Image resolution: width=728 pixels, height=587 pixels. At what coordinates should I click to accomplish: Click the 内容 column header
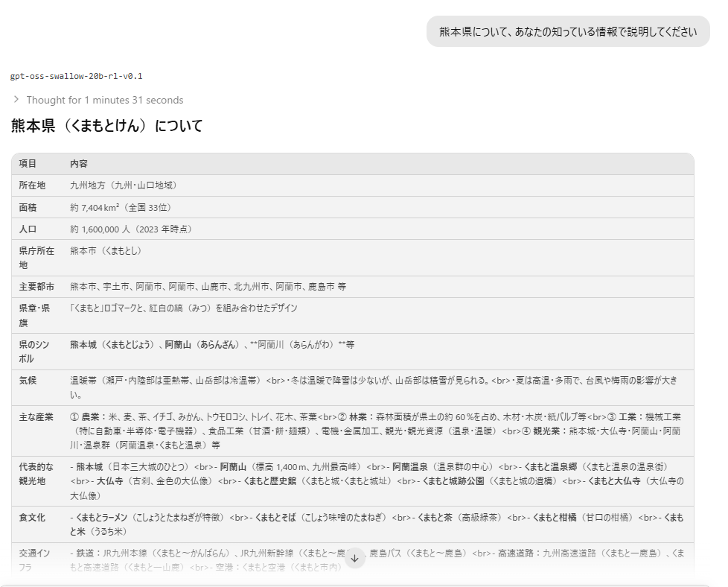79,163
